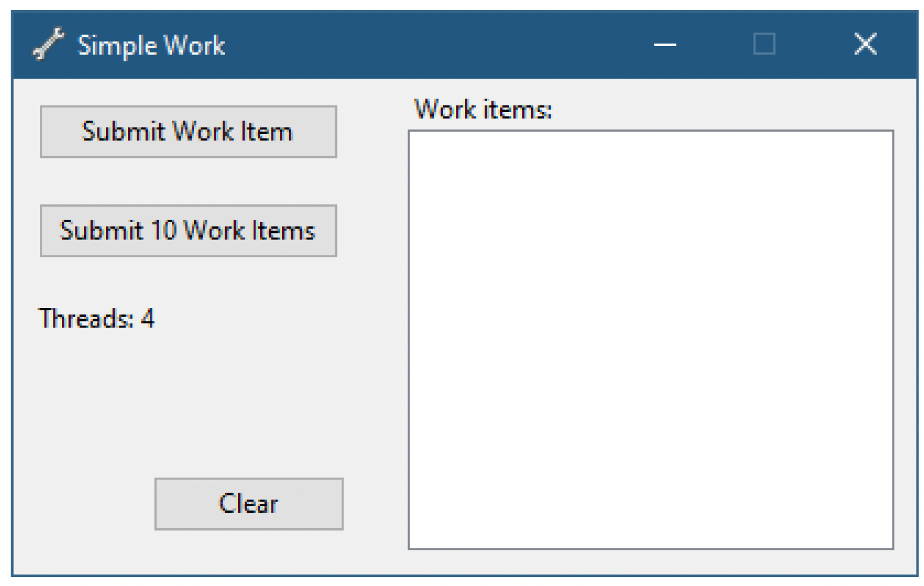The width and height of the screenshot is (924, 586).
Task: Click the wrench icon in title bar
Action: click(x=48, y=45)
